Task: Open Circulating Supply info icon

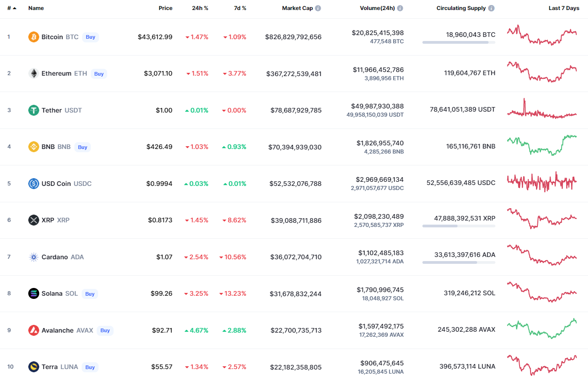Action: point(491,8)
